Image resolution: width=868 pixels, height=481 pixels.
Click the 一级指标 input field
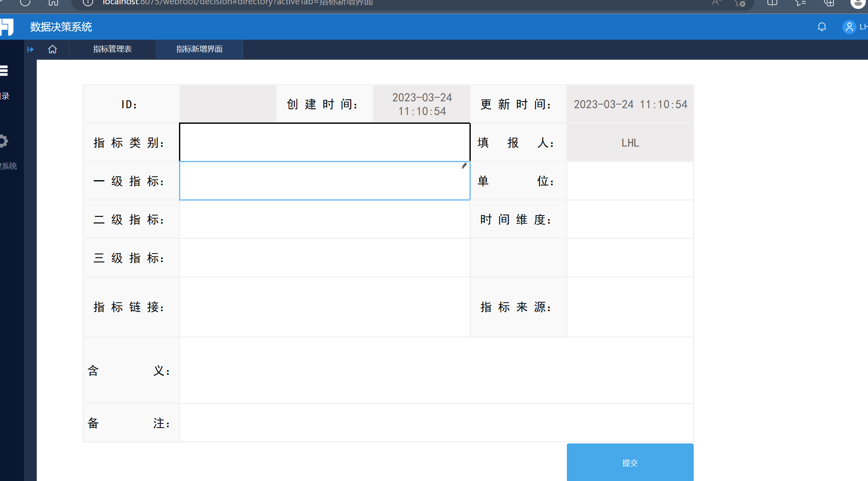pos(325,181)
